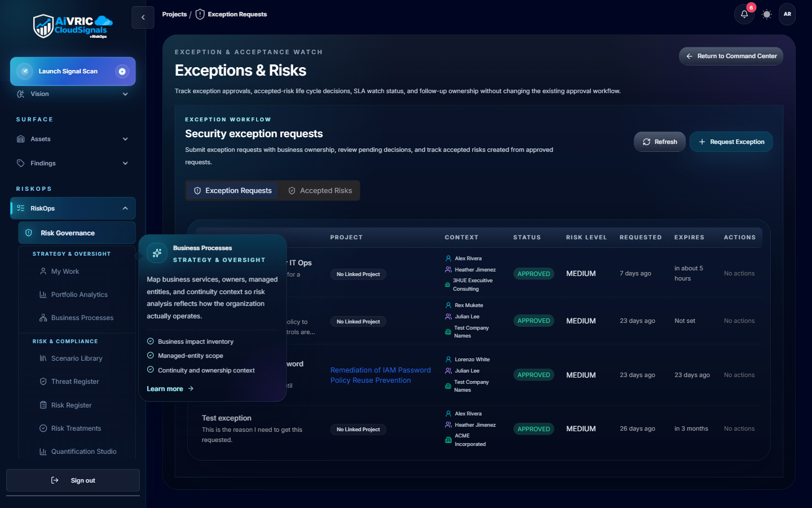Screen dimensions: 812x508
Task: Switch to the Accepted Risks tab
Action: (x=320, y=191)
